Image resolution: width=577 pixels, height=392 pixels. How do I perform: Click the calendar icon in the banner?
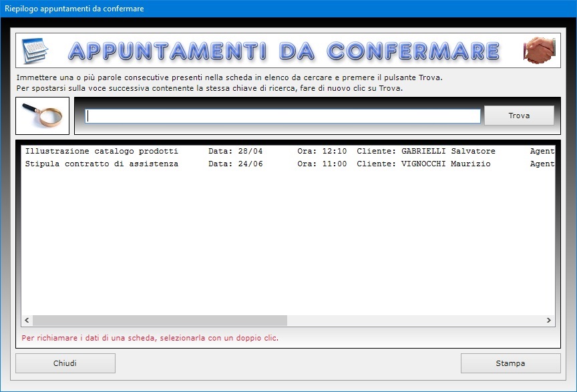35,51
